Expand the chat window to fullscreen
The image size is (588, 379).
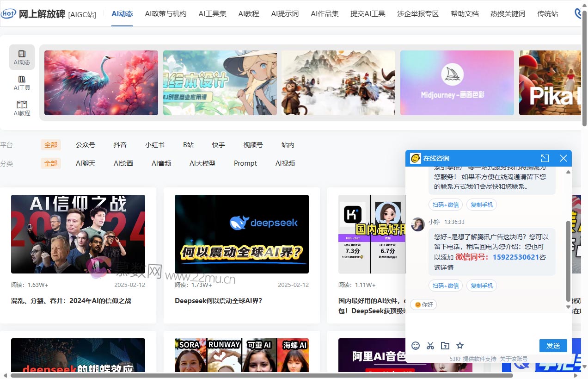545,158
